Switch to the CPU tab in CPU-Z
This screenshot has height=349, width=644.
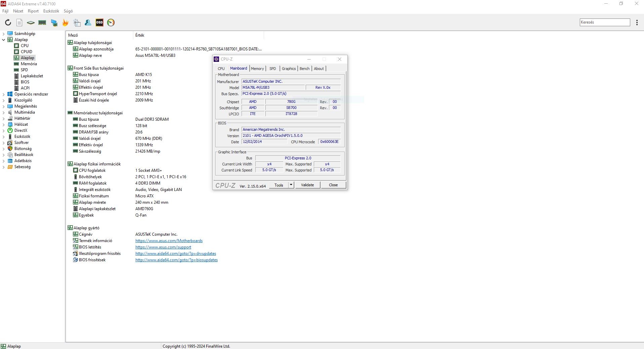221,69
